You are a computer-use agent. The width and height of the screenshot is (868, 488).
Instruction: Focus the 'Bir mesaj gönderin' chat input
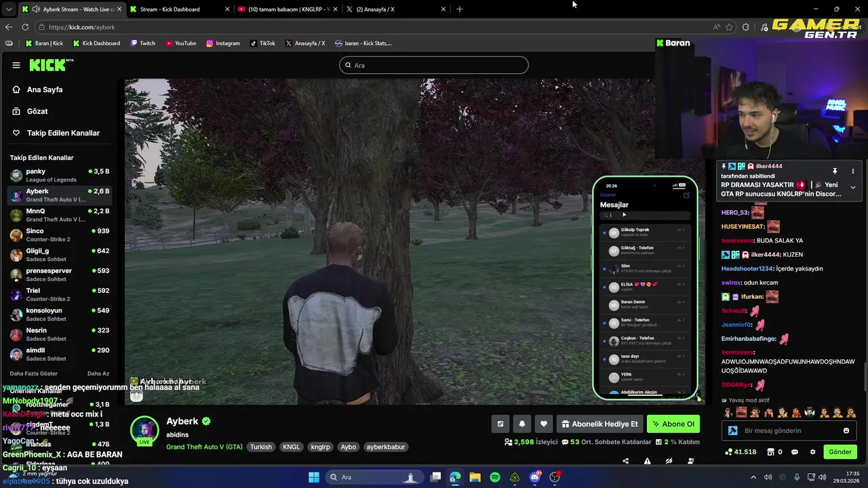pos(790,430)
